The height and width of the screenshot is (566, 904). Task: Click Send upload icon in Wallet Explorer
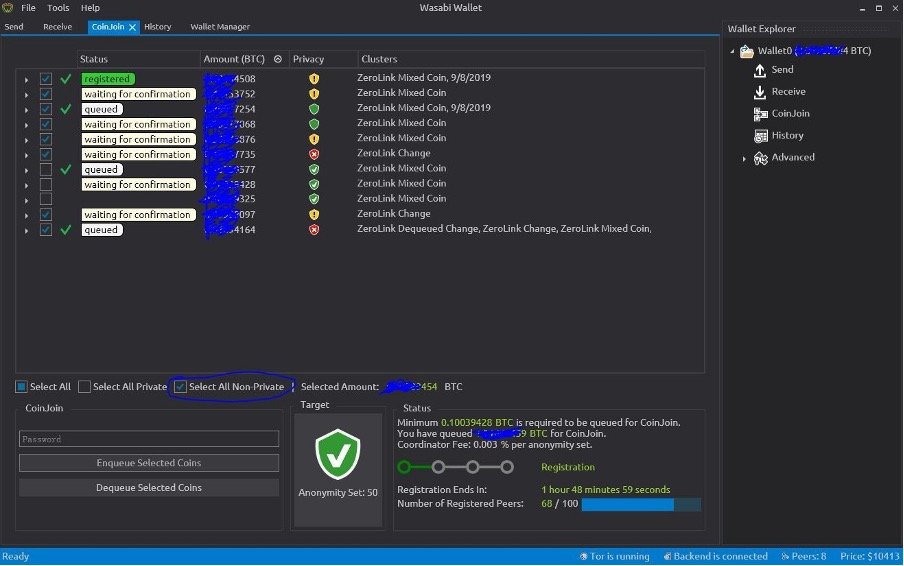[x=760, y=70]
